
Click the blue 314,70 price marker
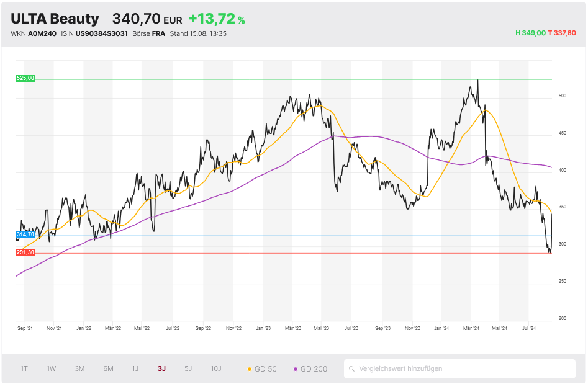25,234
